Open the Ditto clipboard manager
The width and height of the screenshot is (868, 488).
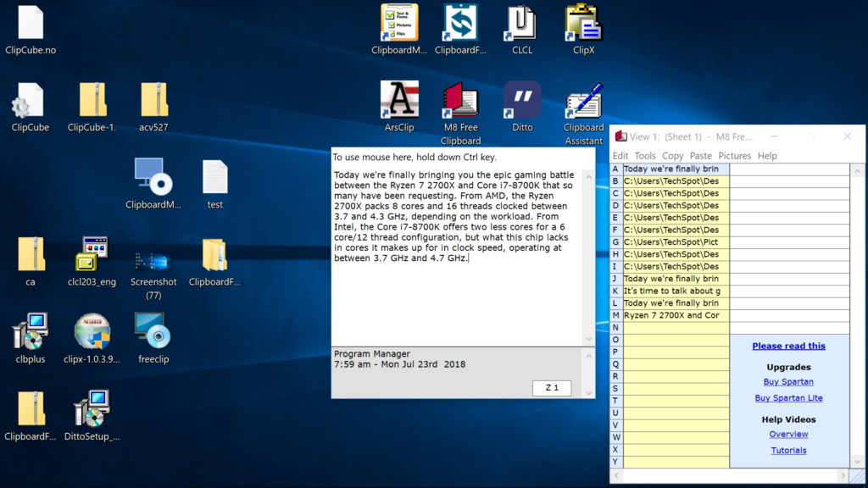(522, 102)
